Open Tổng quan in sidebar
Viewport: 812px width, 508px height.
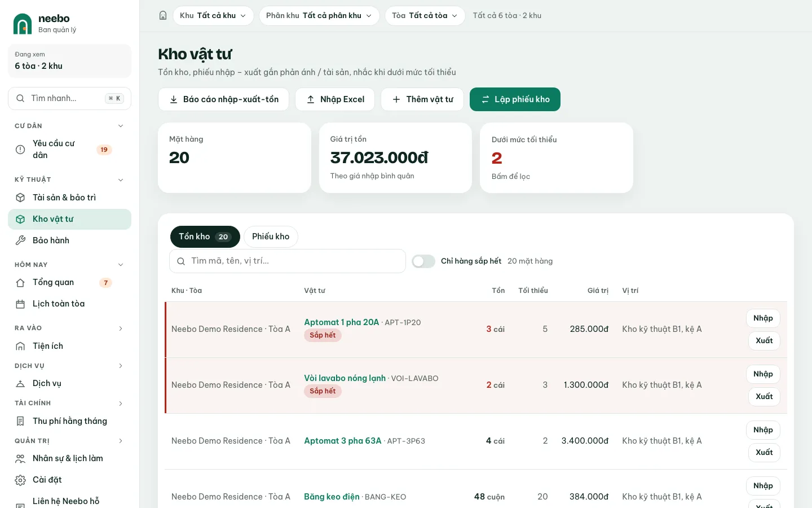point(69,282)
